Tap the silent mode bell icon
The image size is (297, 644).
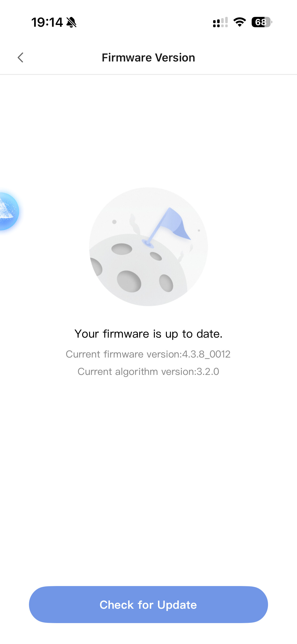click(71, 22)
